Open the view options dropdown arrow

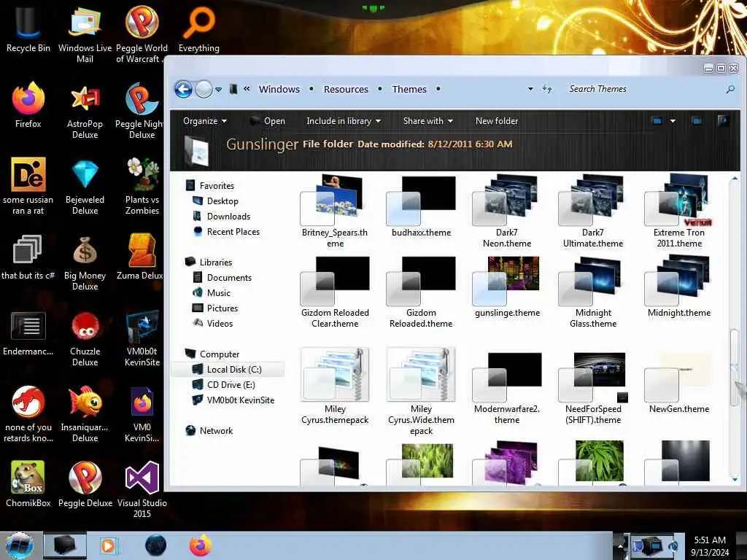tap(673, 121)
